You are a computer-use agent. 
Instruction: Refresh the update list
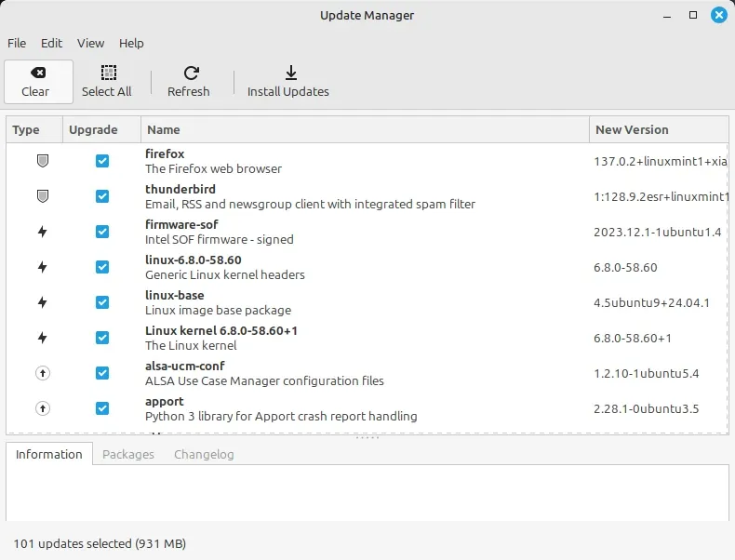tap(189, 82)
